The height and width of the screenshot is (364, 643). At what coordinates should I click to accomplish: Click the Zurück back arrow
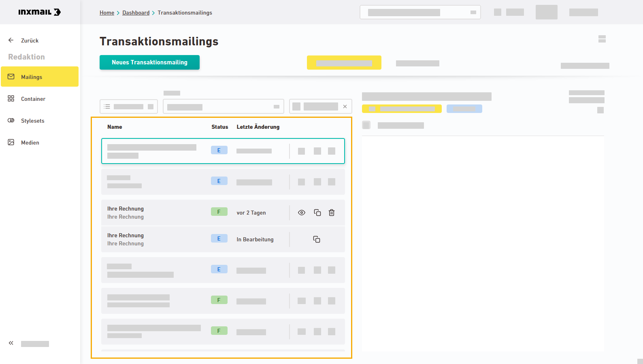pos(11,40)
